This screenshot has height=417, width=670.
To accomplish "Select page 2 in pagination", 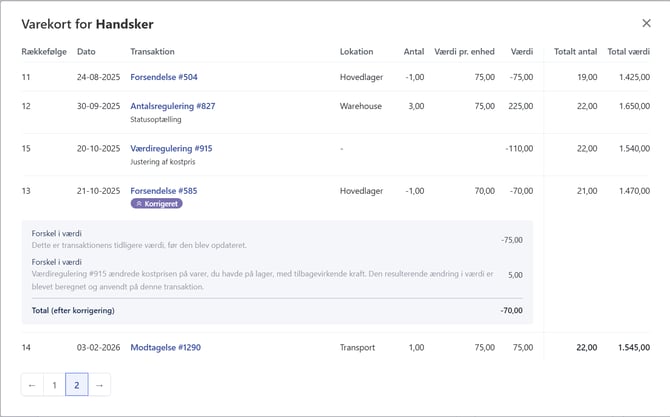I will point(77,384).
